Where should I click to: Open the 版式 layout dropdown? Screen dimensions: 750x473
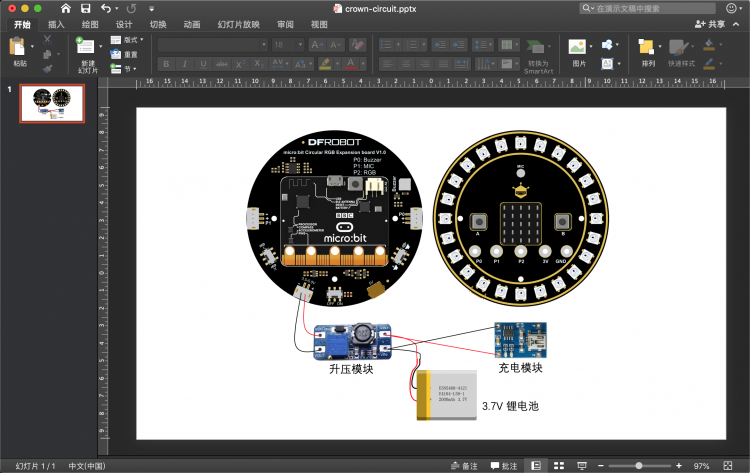(127, 40)
